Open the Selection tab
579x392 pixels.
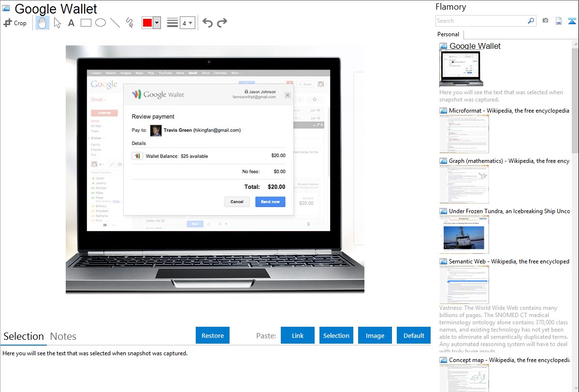(x=24, y=336)
